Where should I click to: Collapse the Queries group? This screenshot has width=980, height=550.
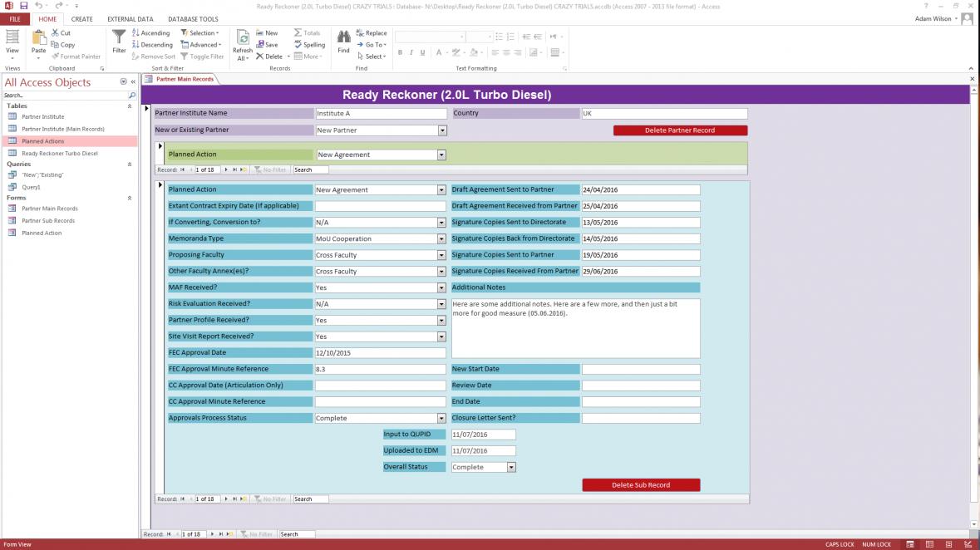(x=130, y=165)
